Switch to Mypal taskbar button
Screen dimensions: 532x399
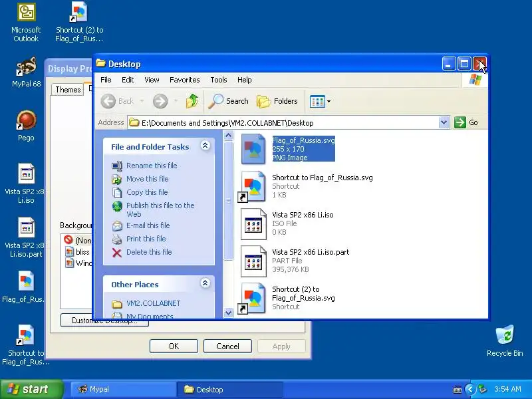click(122, 389)
